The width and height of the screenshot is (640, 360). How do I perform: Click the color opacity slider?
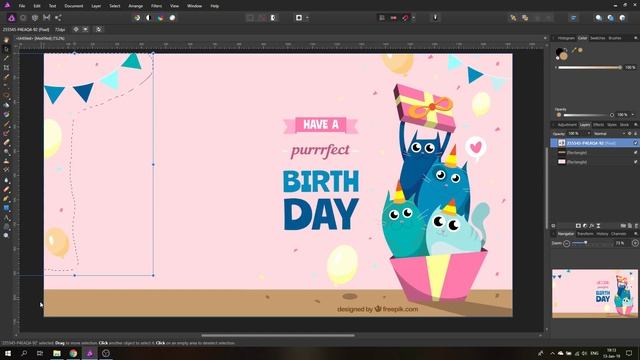(x=588, y=115)
